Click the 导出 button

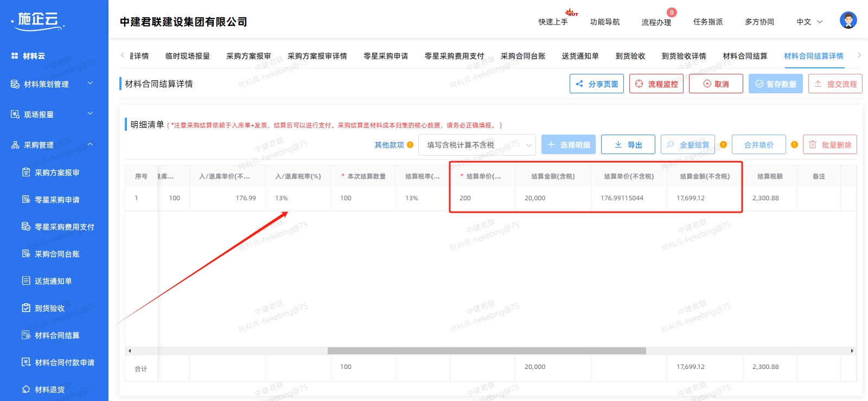coord(628,144)
